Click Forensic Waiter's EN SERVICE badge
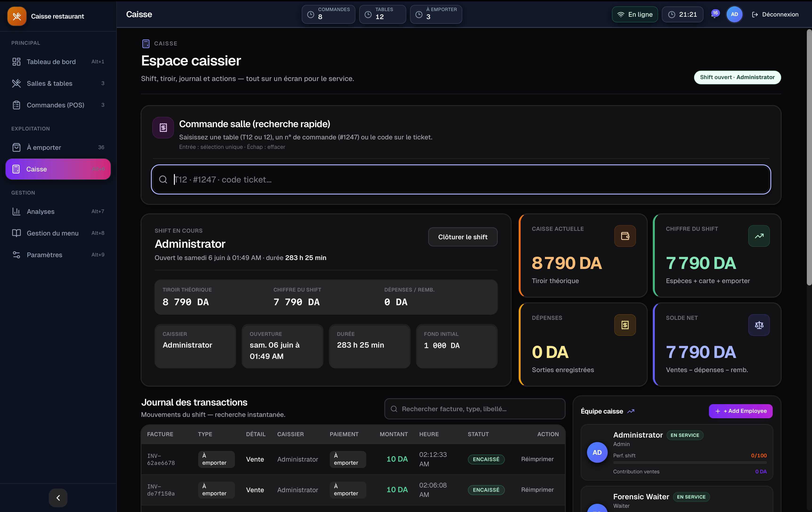 click(x=691, y=497)
